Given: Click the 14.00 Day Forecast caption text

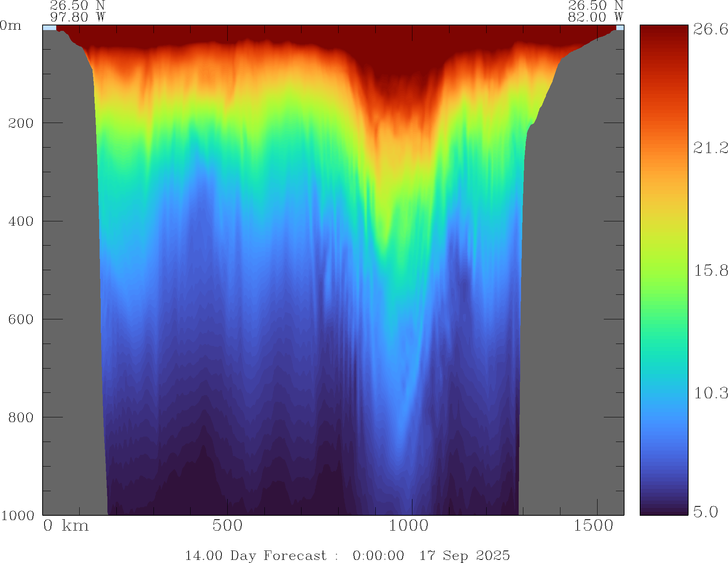Looking at the screenshot, I should (255, 556).
